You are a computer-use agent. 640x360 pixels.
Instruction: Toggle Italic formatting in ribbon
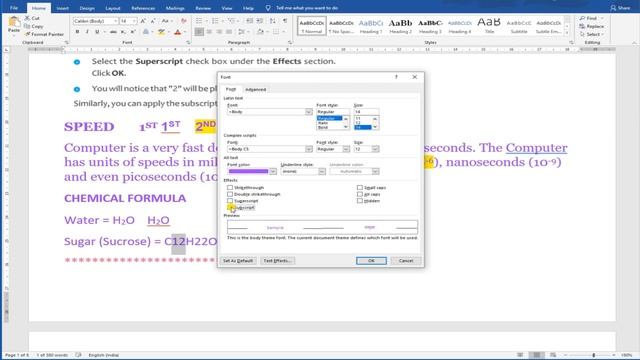(x=87, y=32)
